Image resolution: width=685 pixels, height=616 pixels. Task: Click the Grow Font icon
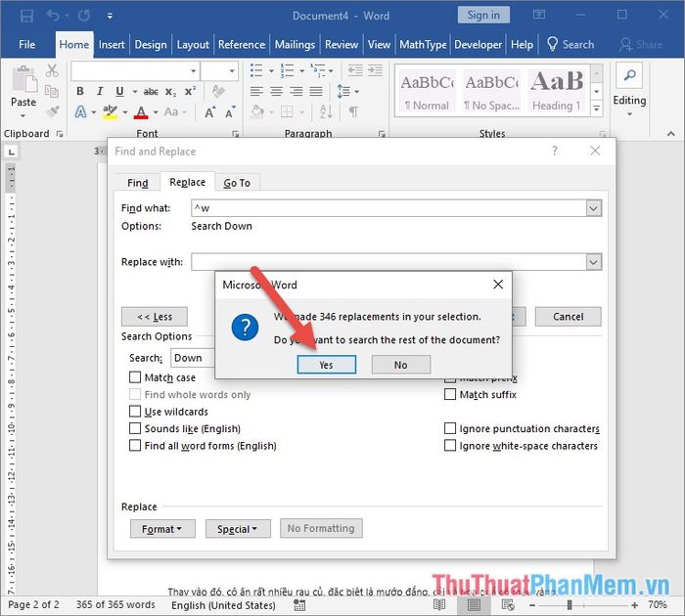point(210,112)
